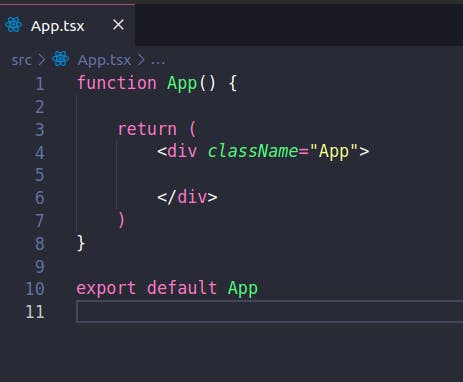Open the App.tsx breadcrumb item
The width and height of the screenshot is (463, 382).
coord(104,60)
